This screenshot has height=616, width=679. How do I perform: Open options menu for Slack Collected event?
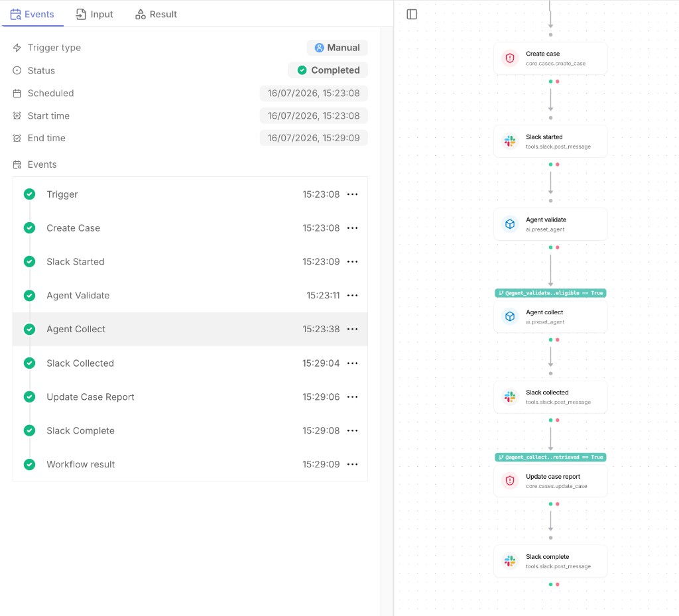353,363
